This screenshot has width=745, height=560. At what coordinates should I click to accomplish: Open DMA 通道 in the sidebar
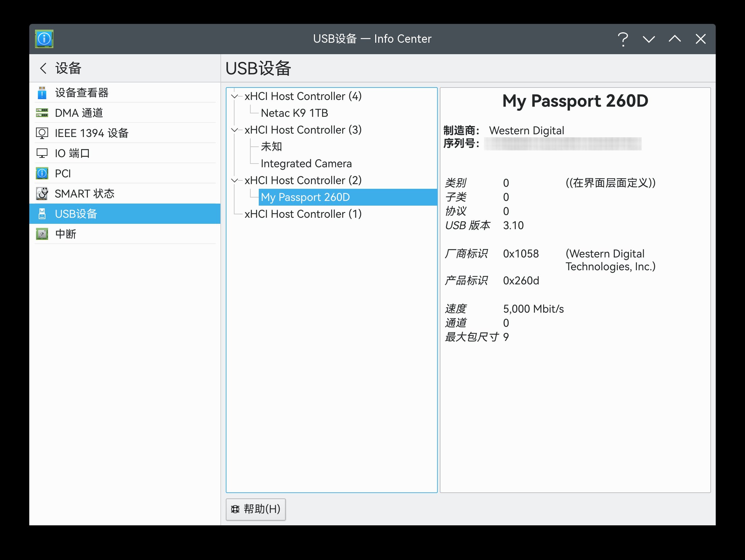click(125, 113)
